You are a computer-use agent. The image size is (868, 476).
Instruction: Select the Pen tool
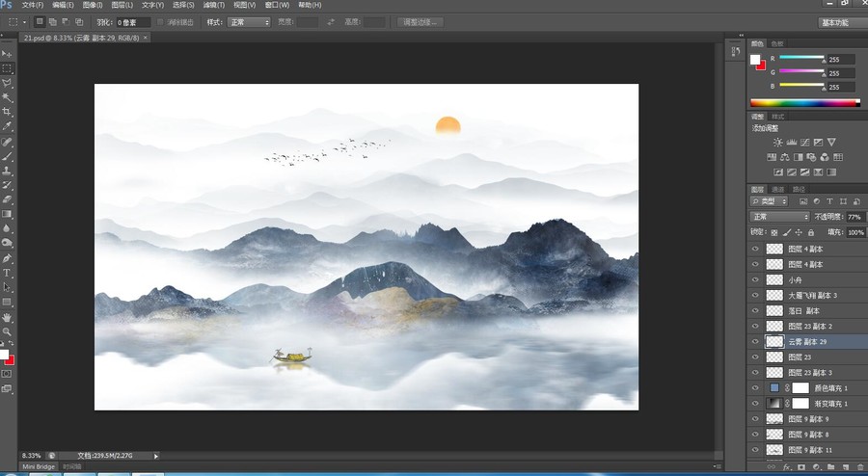point(7,259)
